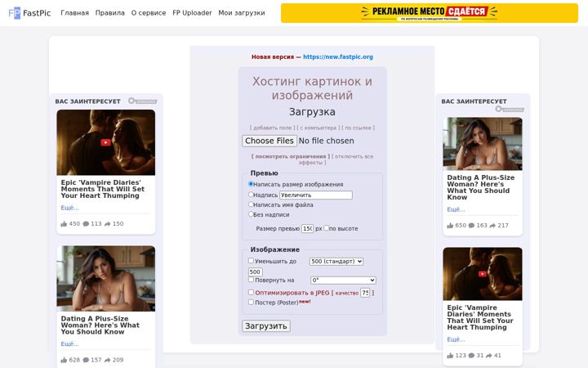
Task: Click 'Ещё...' under left Vampire Diaries card
Action: (x=69, y=208)
